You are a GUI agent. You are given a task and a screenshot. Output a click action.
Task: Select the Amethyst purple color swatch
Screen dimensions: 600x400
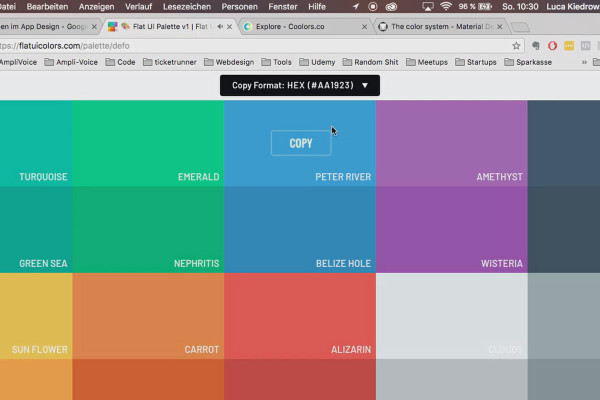452,143
